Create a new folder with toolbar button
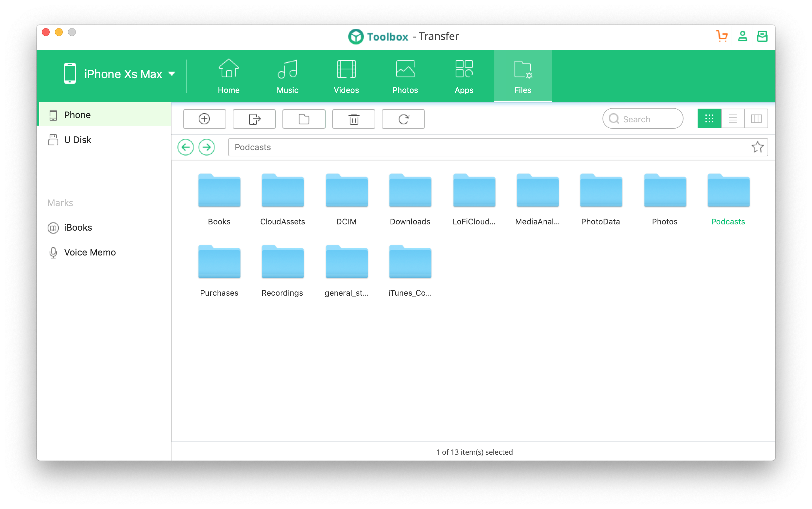Viewport: 812px width, 509px height. click(304, 119)
